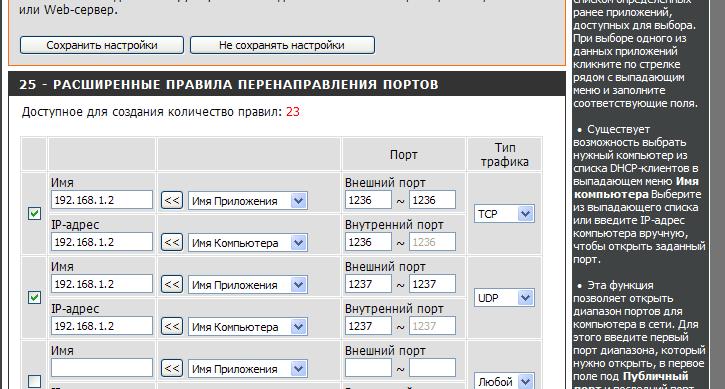
Task: Click the << button beside second rule's Имя Компьютера
Action: 172,326
